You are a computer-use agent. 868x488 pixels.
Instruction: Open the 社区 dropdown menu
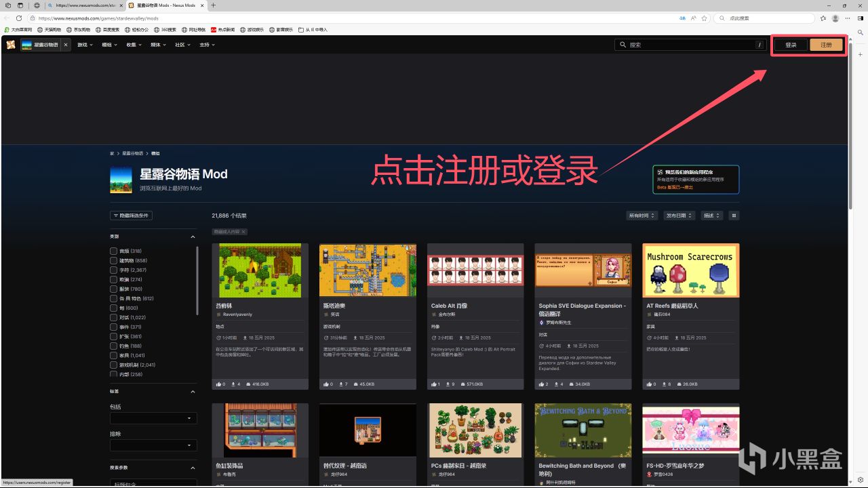(182, 45)
